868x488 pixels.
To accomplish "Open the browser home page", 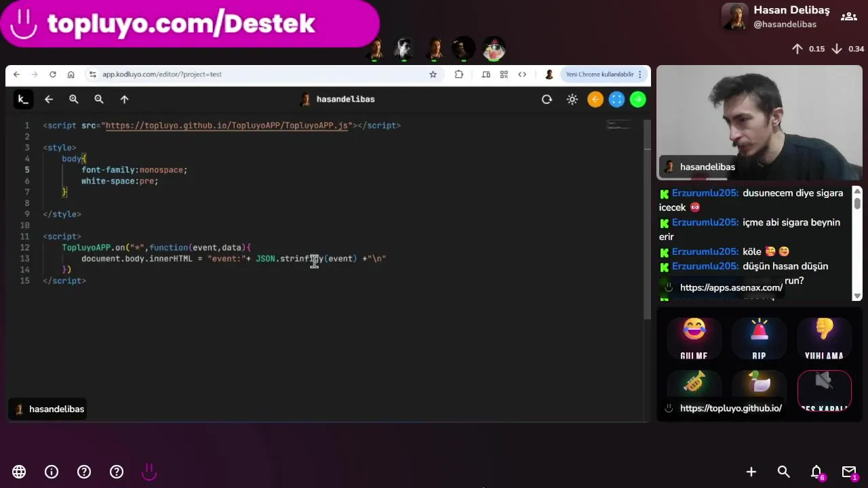I will [x=71, y=75].
